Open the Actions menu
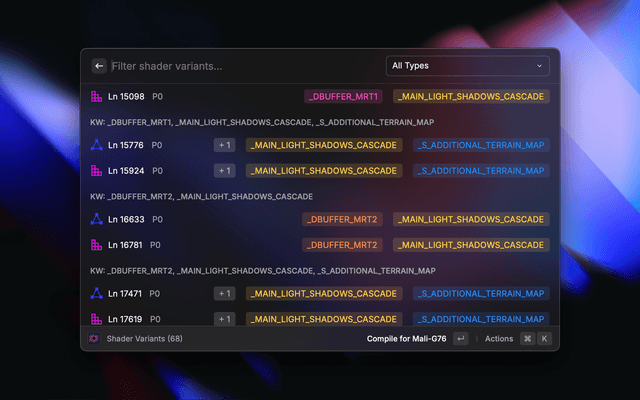The height and width of the screenshot is (400, 640). pyautogui.click(x=499, y=339)
